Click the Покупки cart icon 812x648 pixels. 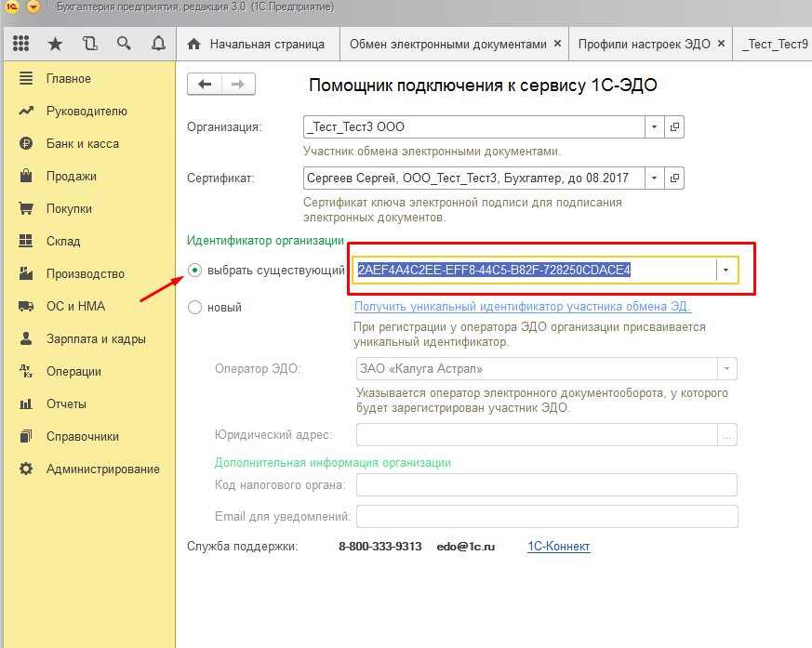point(26,208)
